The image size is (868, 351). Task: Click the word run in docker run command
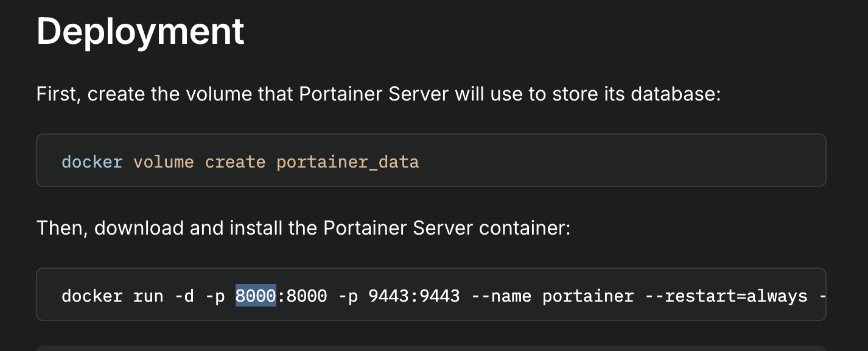(x=148, y=297)
